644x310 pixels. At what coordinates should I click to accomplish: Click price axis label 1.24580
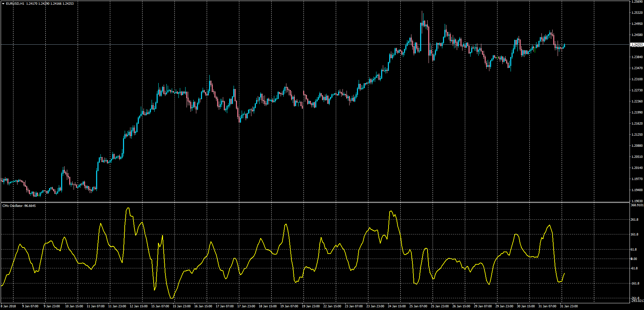click(x=637, y=35)
